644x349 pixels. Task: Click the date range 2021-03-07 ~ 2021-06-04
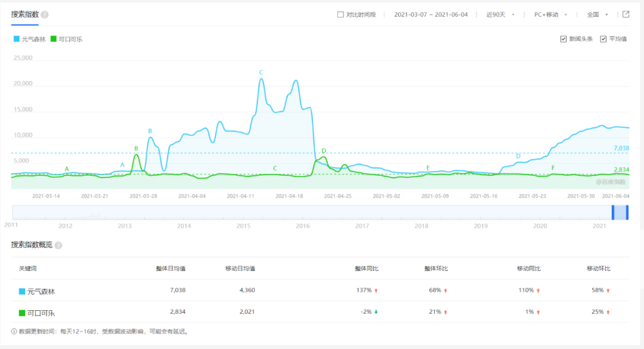point(431,14)
